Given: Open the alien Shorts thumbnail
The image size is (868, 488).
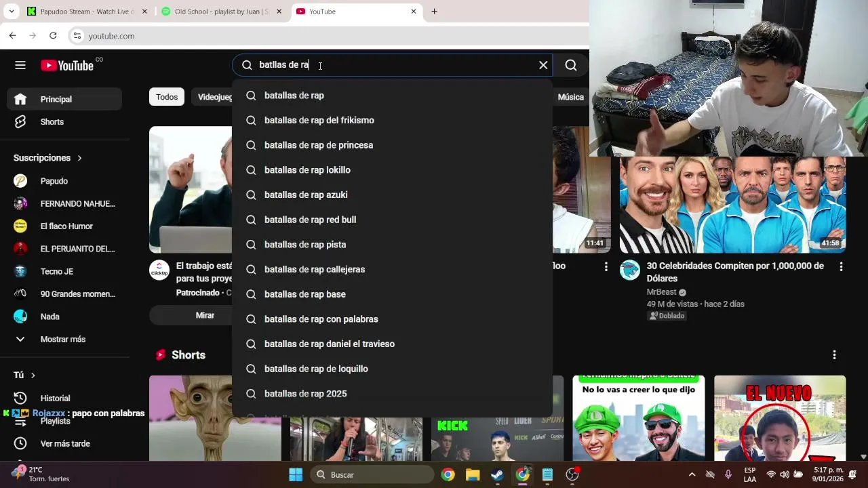Looking at the screenshot, I should tap(215, 418).
